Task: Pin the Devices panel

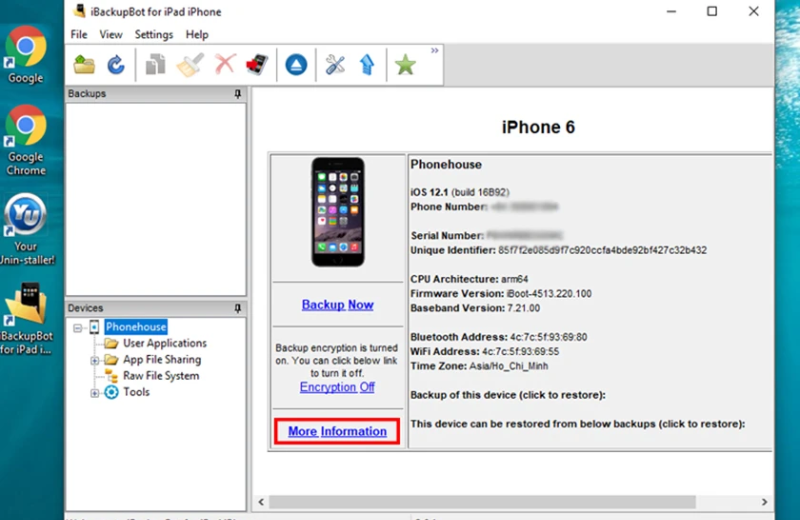Action: (x=238, y=308)
